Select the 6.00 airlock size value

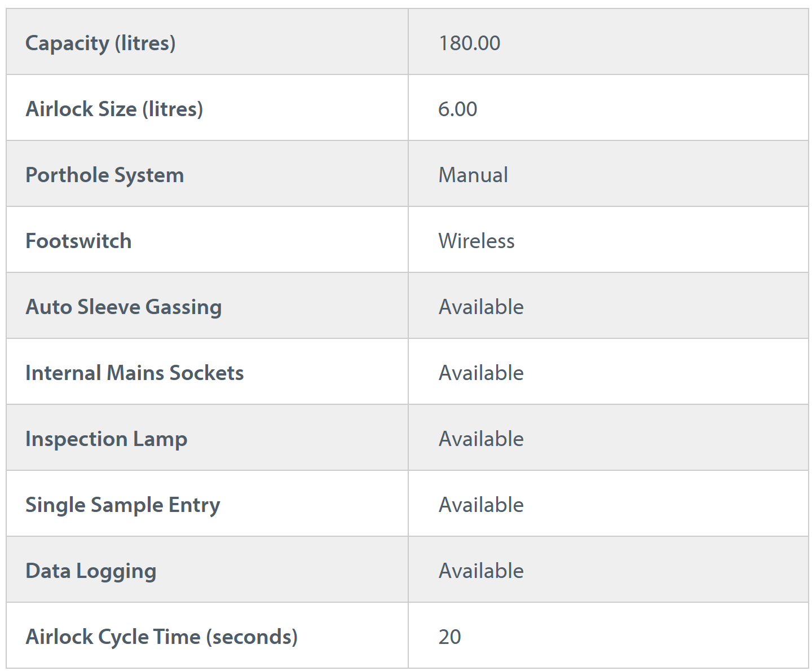[457, 109]
